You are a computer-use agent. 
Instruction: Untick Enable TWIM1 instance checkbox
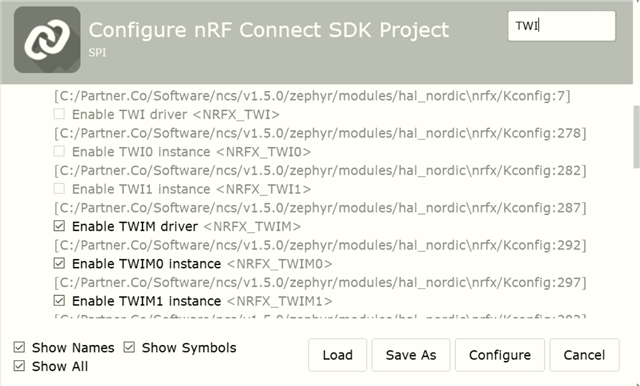(x=59, y=301)
